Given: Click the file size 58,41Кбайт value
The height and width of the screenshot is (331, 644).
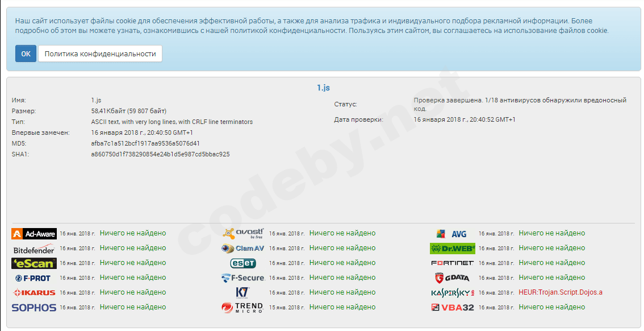Looking at the screenshot, I should 129,111.
